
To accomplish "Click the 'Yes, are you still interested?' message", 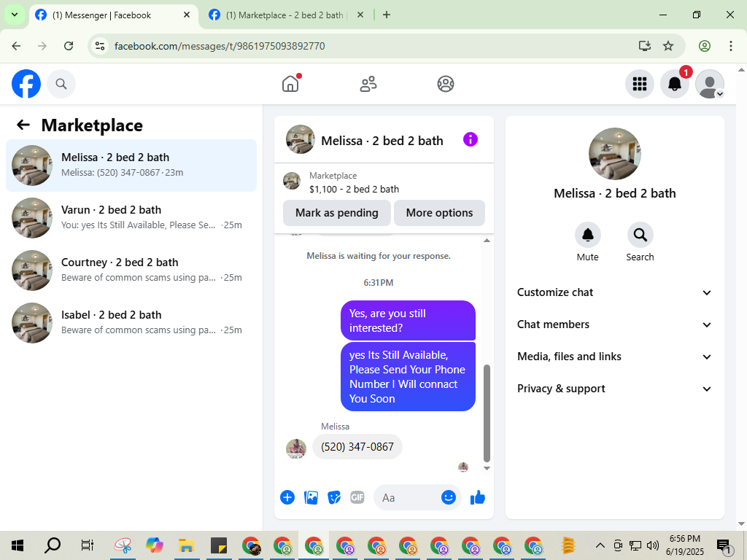I will [408, 321].
